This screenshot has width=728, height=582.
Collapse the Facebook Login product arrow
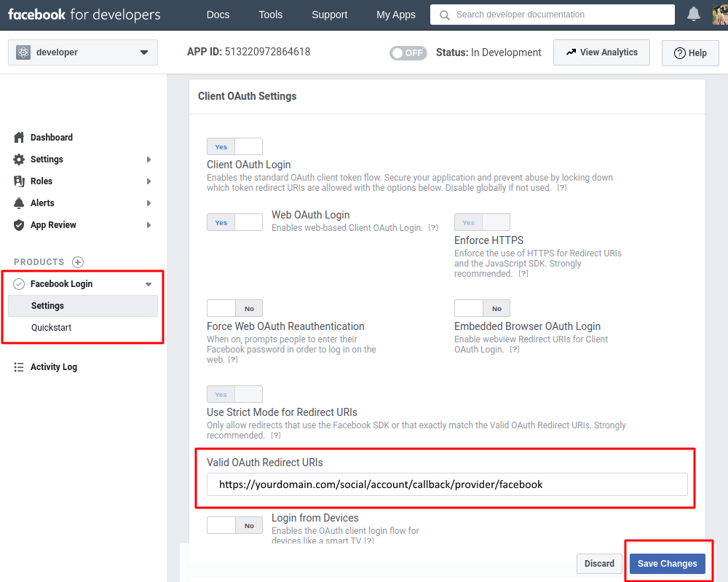(149, 284)
